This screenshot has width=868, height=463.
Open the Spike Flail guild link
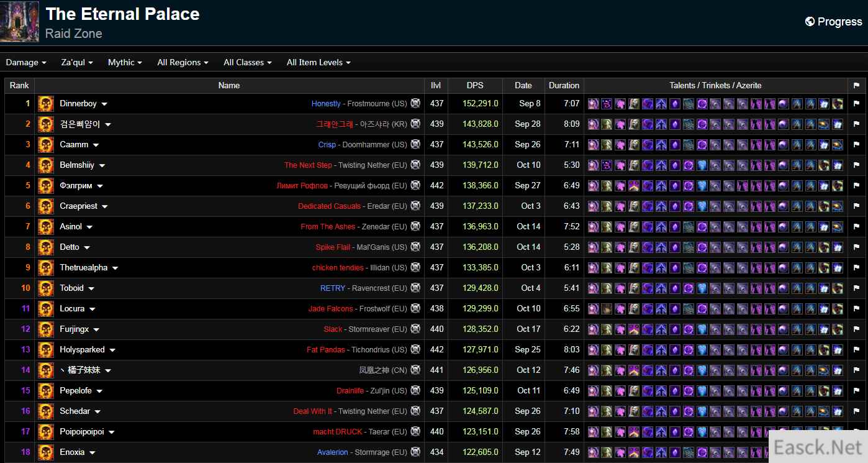pyautogui.click(x=333, y=247)
